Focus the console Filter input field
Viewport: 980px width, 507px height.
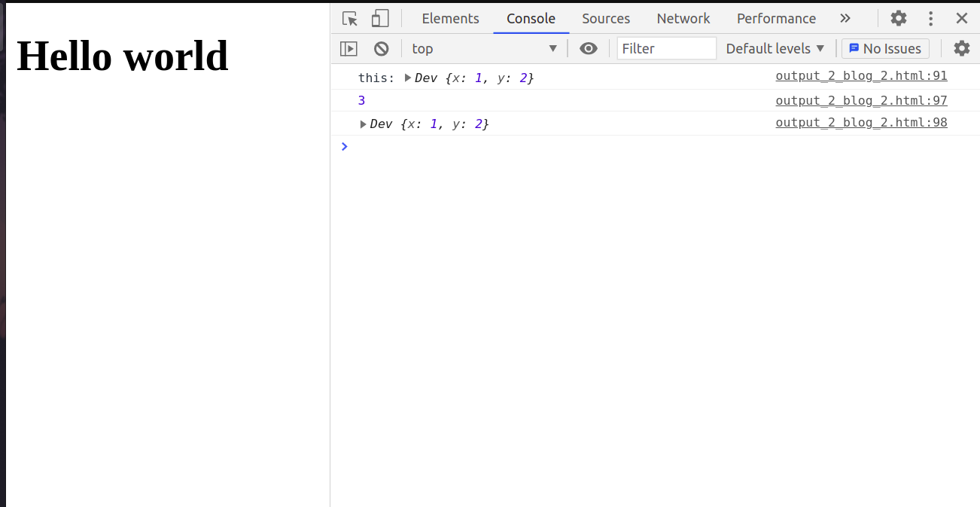[666, 49]
